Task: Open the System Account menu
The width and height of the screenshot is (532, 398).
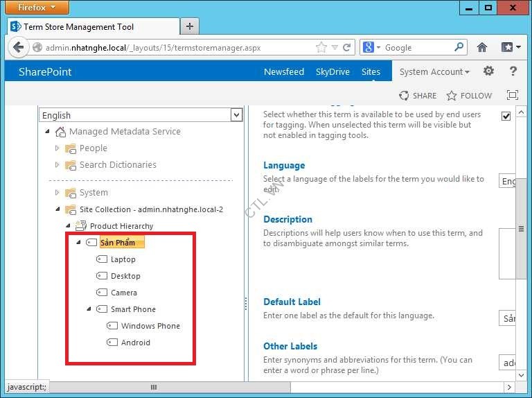Action: 434,71
